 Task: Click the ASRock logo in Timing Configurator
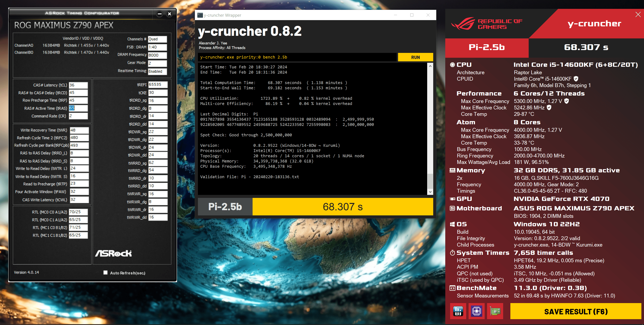point(113,253)
